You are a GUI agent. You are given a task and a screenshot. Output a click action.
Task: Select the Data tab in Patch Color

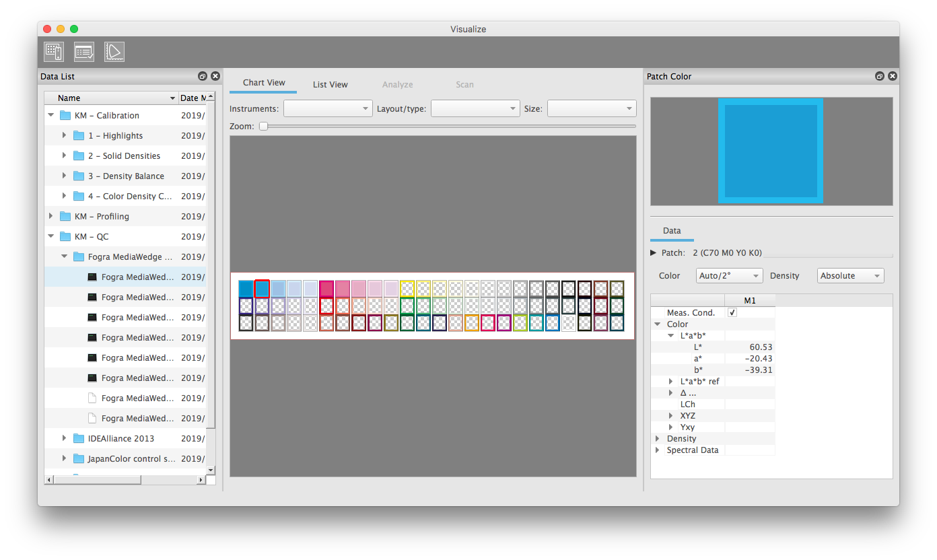tap(672, 231)
